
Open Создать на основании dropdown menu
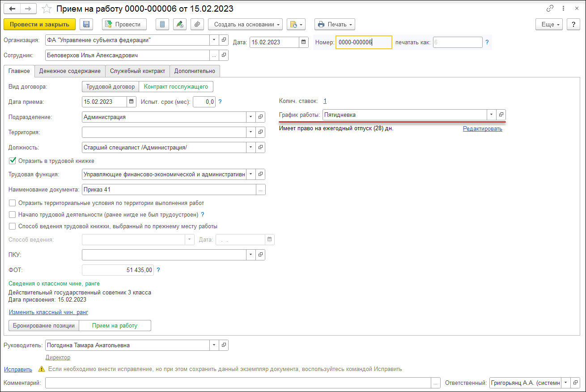click(245, 24)
